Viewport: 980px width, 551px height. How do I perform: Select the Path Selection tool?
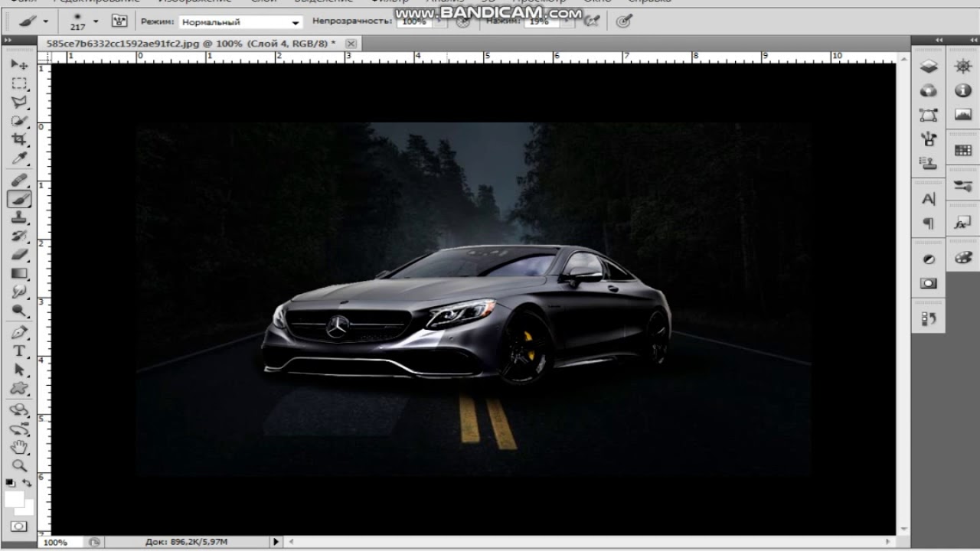[x=19, y=370]
